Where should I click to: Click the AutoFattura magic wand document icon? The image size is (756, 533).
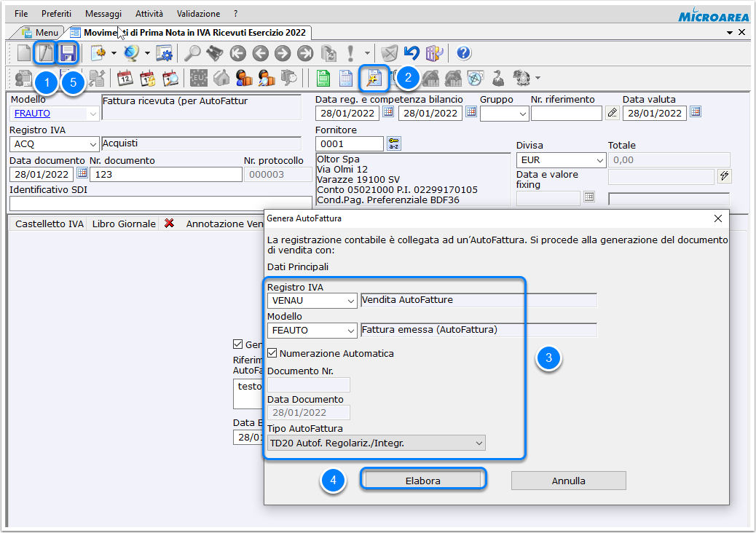pyautogui.click(x=374, y=78)
